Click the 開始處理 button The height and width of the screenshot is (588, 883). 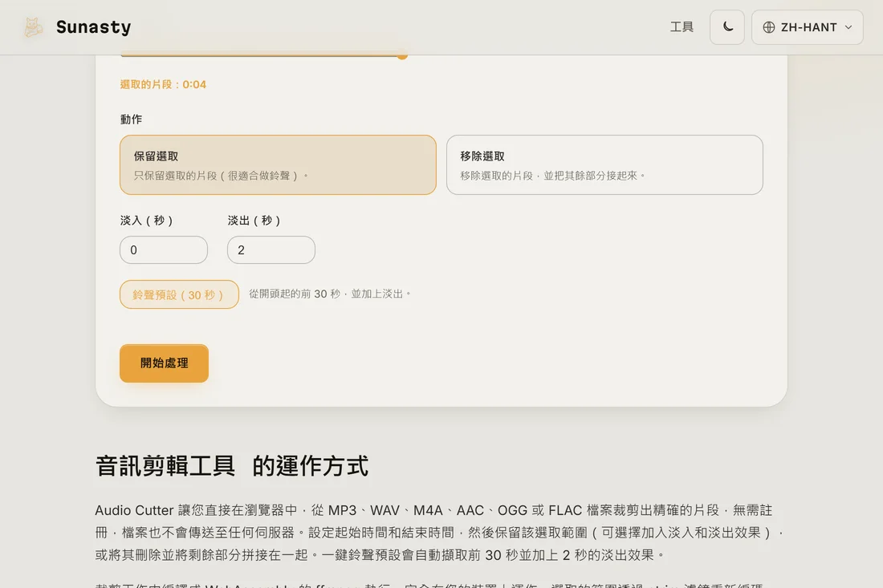[164, 363]
